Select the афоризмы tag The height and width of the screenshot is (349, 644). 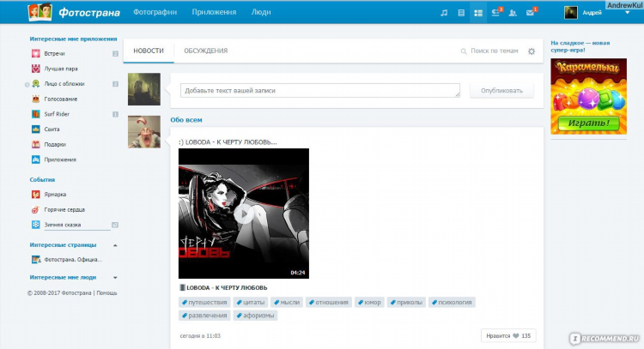(256, 316)
